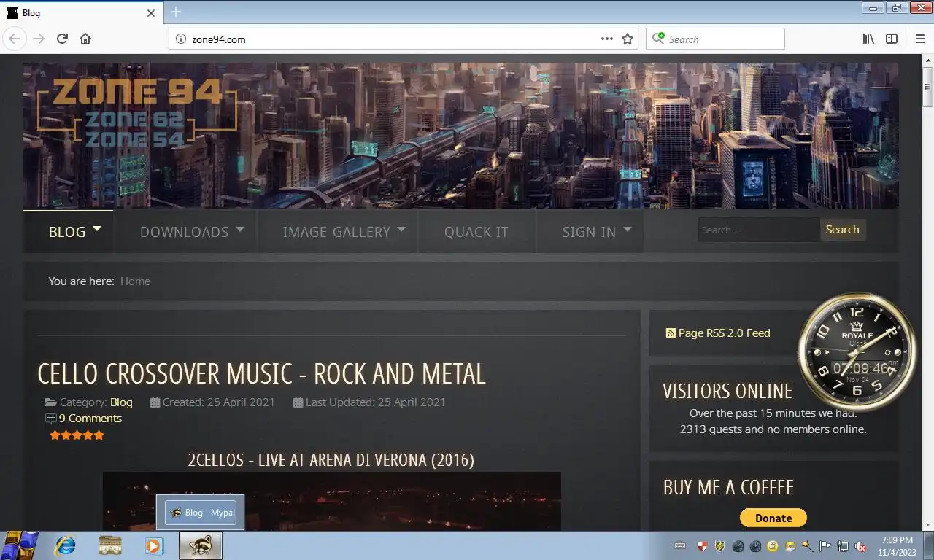Open the page actions three-dot menu
The width and height of the screenshot is (934, 560).
tap(607, 39)
